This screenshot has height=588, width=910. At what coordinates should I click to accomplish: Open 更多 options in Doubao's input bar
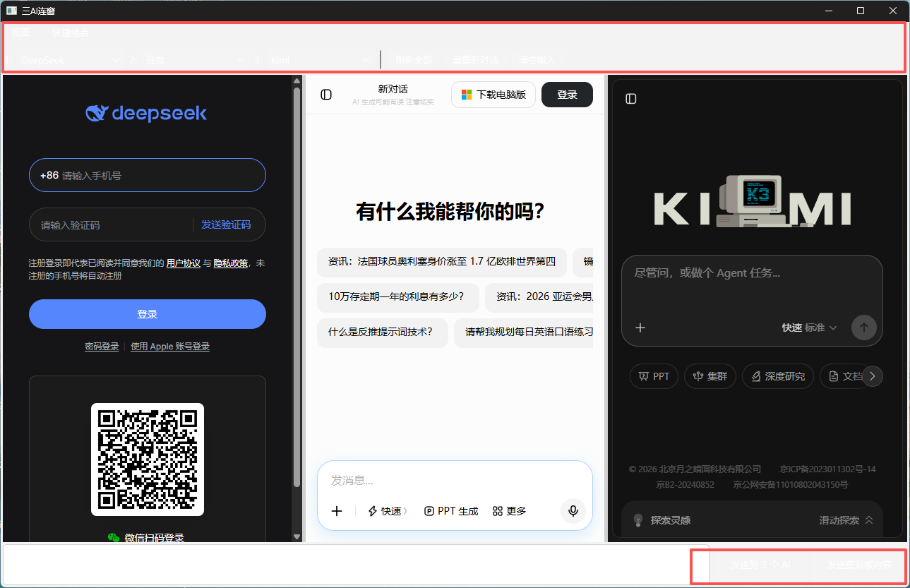pyautogui.click(x=509, y=511)
